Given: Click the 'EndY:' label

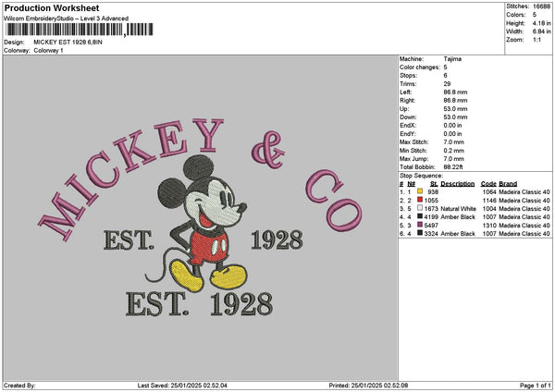Looking at the screenshot, I should (408, 134).
